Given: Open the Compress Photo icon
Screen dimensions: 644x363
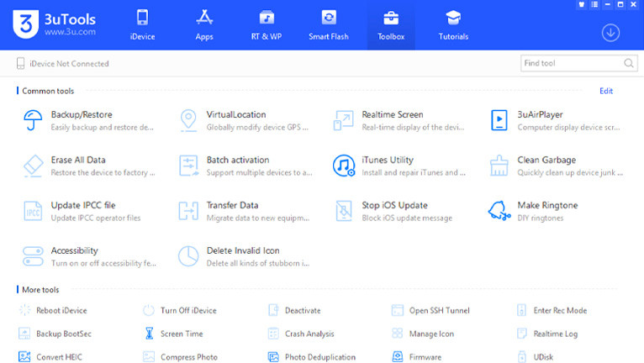Looking at the screenshot, I should tap(149, 356).
